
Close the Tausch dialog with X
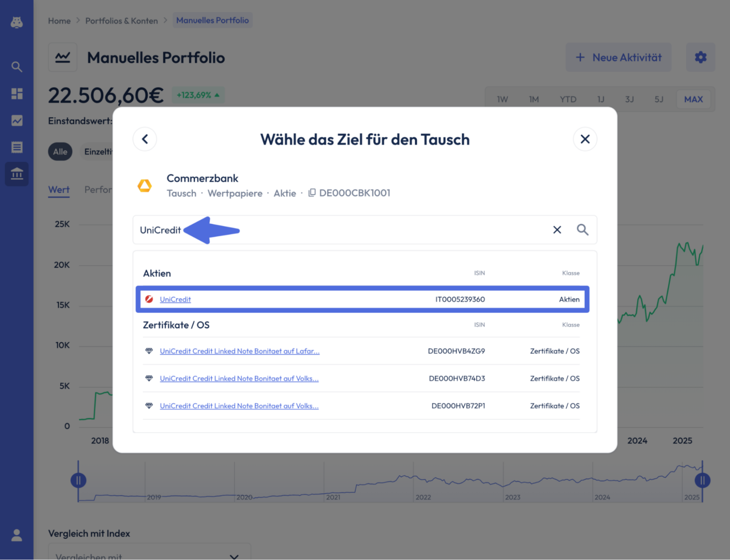(x=585, y=139)
